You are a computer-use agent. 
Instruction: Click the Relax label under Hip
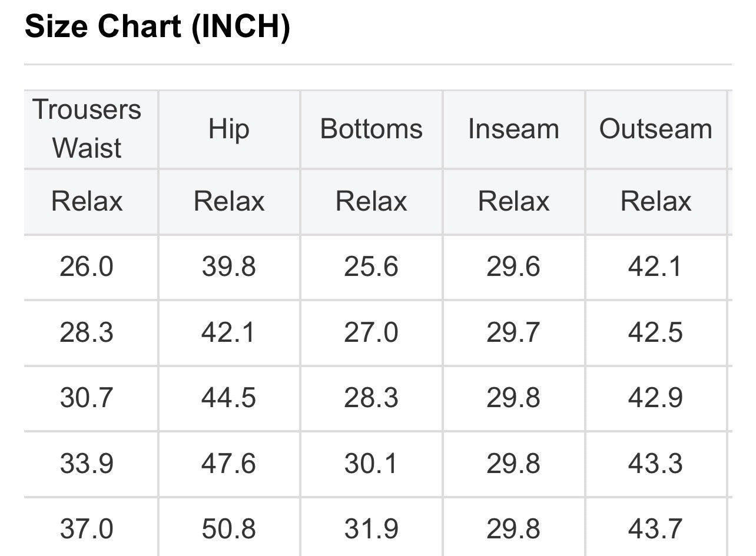point(228,201)
